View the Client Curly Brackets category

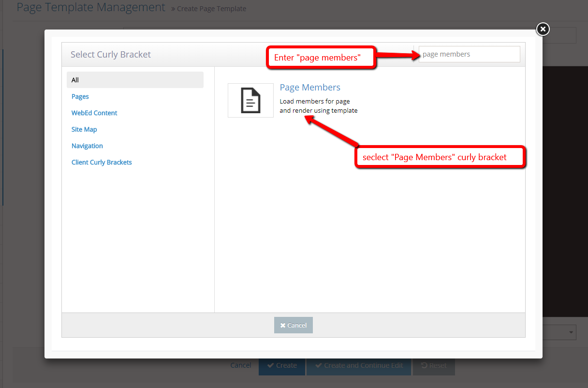102,162
